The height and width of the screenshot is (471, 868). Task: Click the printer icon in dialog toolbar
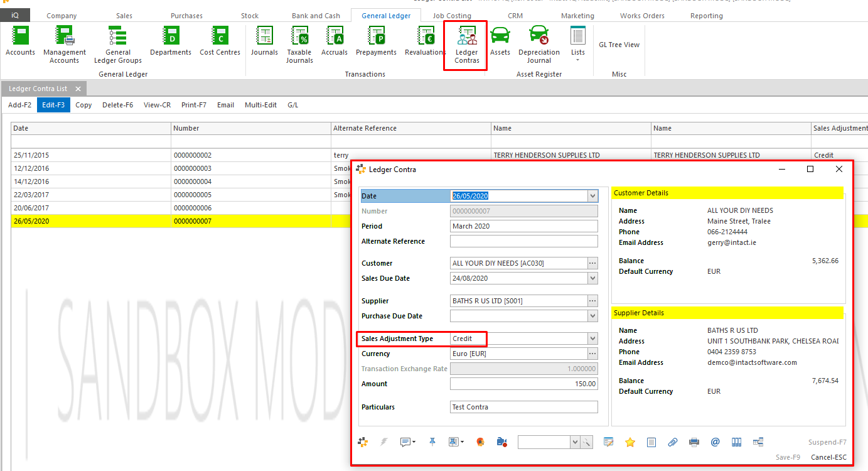[694, 442]
